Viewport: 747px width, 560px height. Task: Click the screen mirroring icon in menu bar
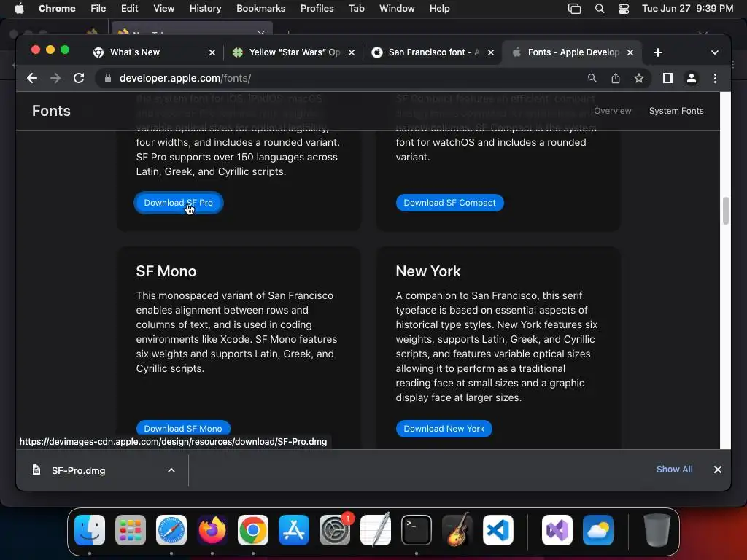point(575,9)
